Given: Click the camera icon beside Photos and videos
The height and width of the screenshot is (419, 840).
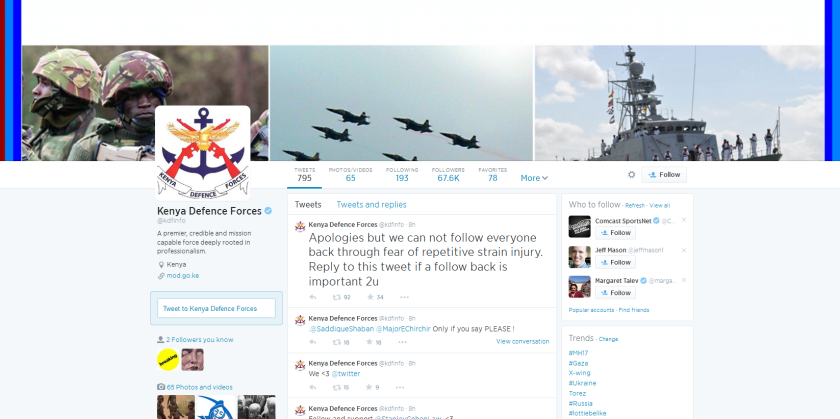Looking at the screenshot, I should point(161,387).
